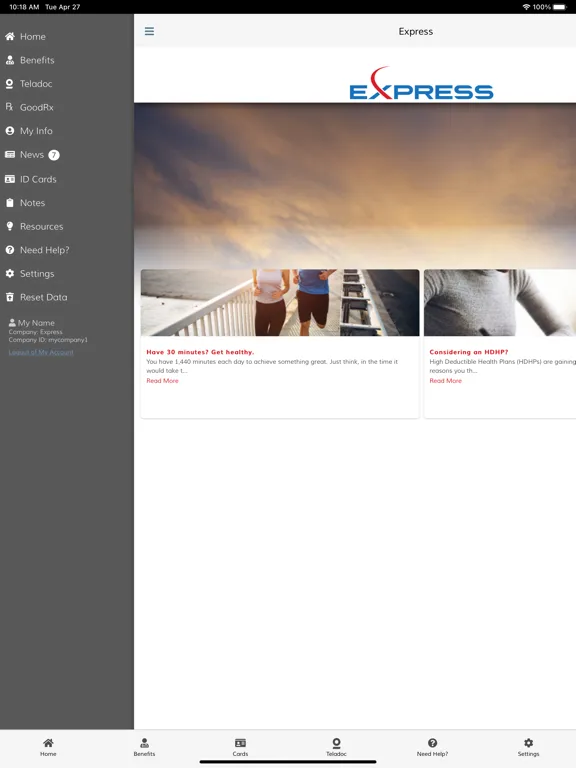The image size is (576, 768).
Task: Click the My Name user icon
Action: (12, 323)
